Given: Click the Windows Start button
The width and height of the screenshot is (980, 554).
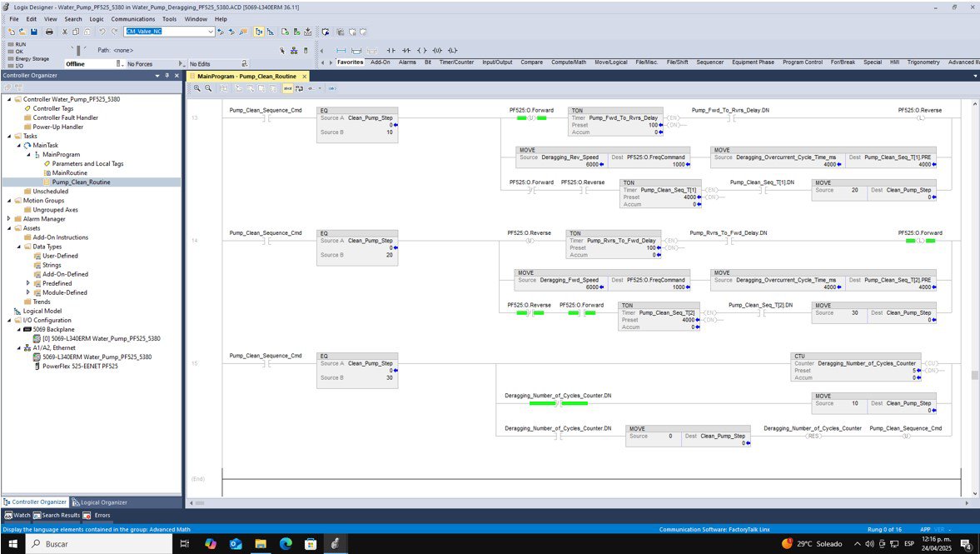Looking at the screenshot, I should 12,544.
